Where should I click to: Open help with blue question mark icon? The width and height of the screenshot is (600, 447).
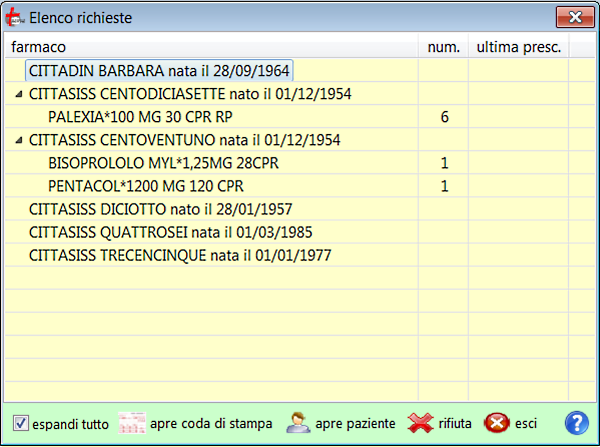(576, 423)
